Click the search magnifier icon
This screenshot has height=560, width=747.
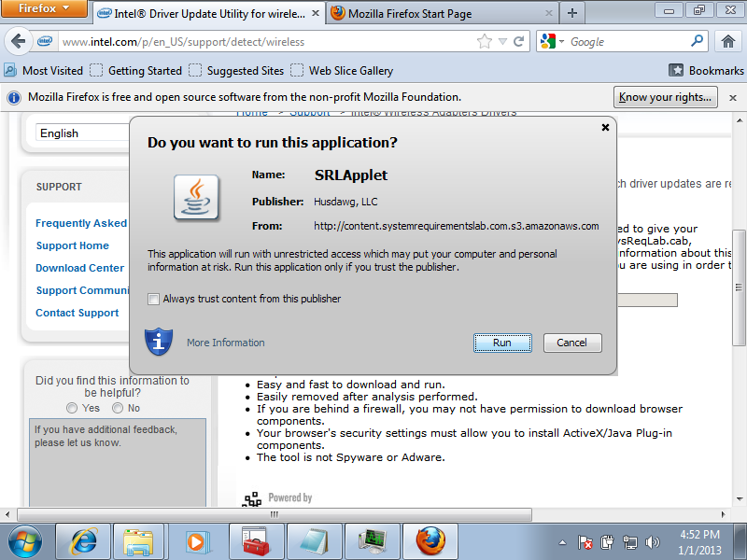coord(697,41)
